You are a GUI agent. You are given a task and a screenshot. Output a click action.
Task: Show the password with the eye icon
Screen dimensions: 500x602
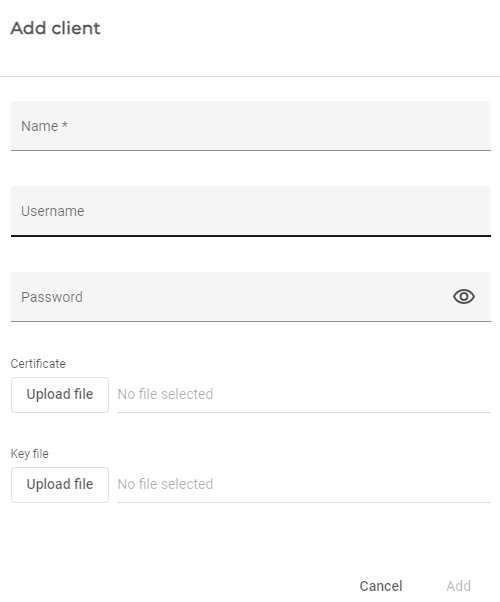pos(464,297)
